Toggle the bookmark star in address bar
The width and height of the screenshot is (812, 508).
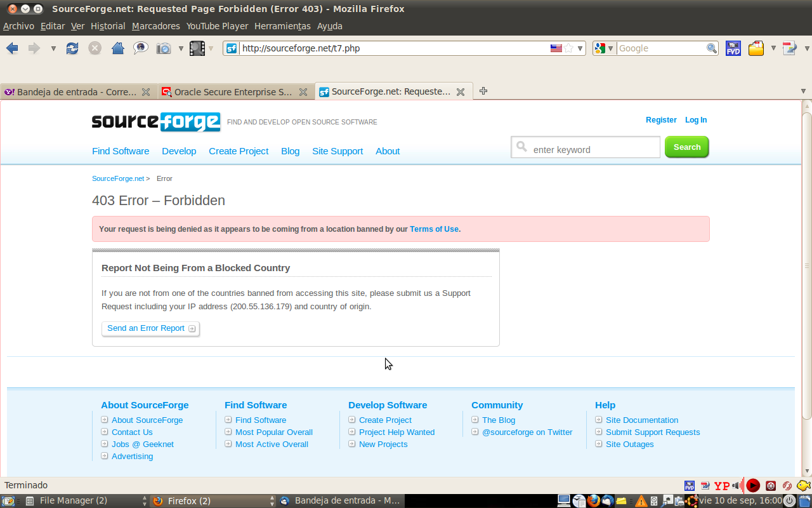[568, 48]
